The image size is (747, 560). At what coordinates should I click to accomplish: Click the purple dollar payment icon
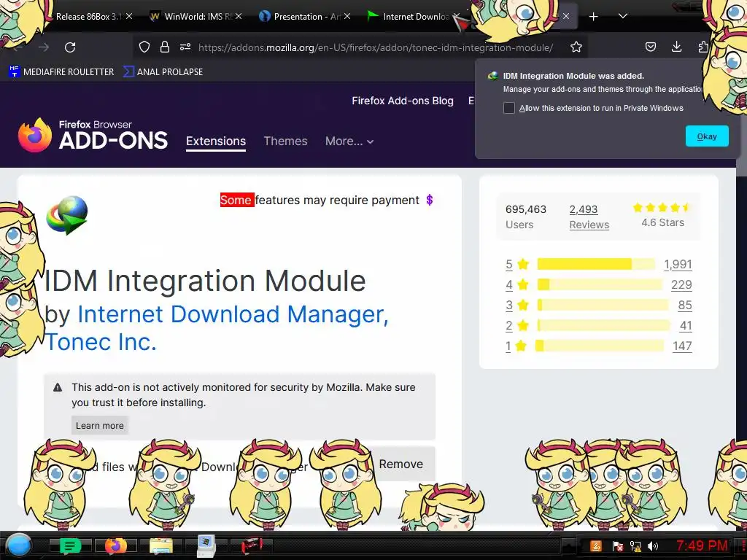[429, 200]
